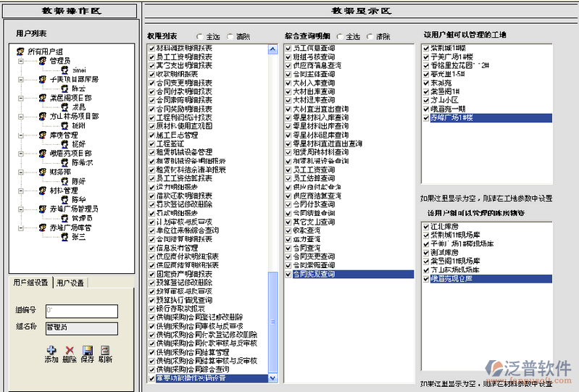Select the 所有用户组 root group icon
The image size is (579, 392).
(20, 51)
